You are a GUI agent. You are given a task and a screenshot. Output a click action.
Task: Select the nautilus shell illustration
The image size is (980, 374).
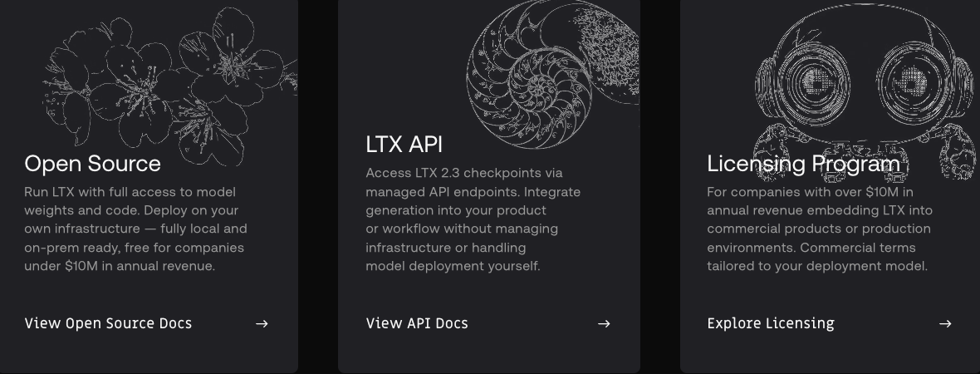coord(552,74)
